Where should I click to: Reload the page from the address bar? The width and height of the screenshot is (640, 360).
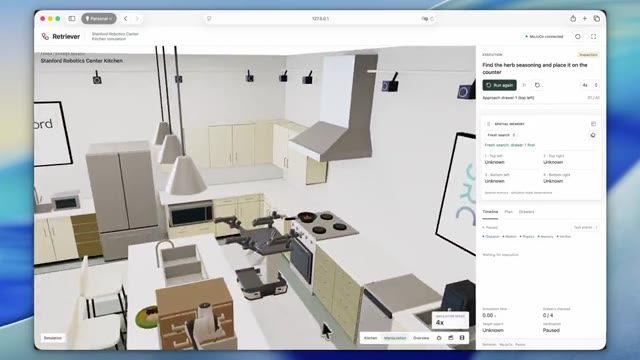pyautogui.click(x=432, y=19)
